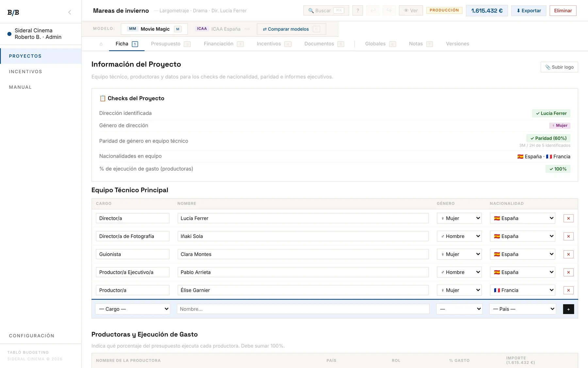Open the Versiones tab
The width and height of the screenshot is (588, 368).
tap(457, 44)
